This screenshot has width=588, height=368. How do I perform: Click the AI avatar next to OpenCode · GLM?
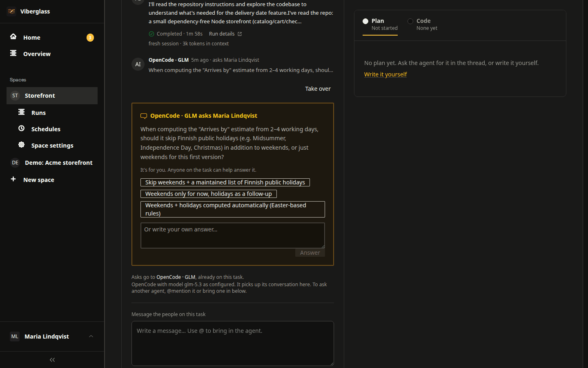coord(138,64)
